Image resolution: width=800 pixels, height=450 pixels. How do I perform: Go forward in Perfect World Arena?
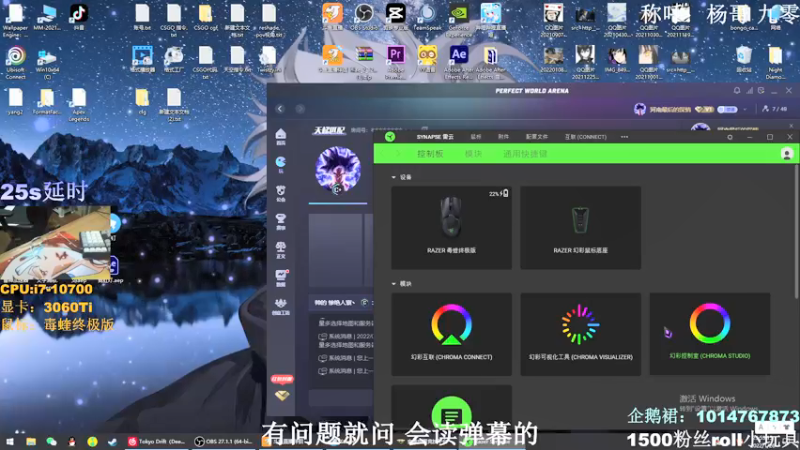[300, 109]
